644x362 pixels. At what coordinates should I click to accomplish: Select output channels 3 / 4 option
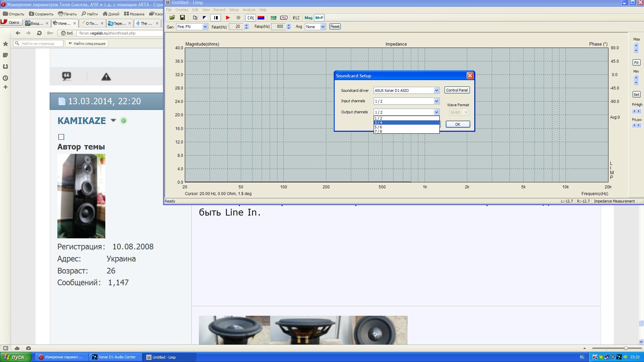tap(407, 123)
